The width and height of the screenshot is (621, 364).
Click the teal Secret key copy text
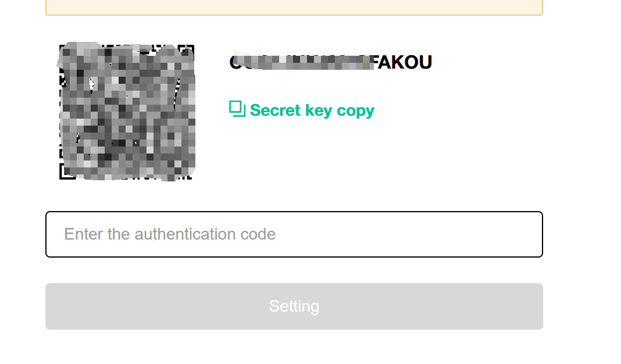click(312, 110)
